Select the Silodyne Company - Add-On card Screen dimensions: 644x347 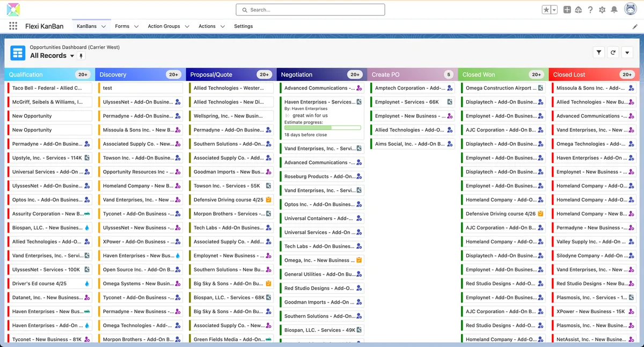[x=594, y=255]
